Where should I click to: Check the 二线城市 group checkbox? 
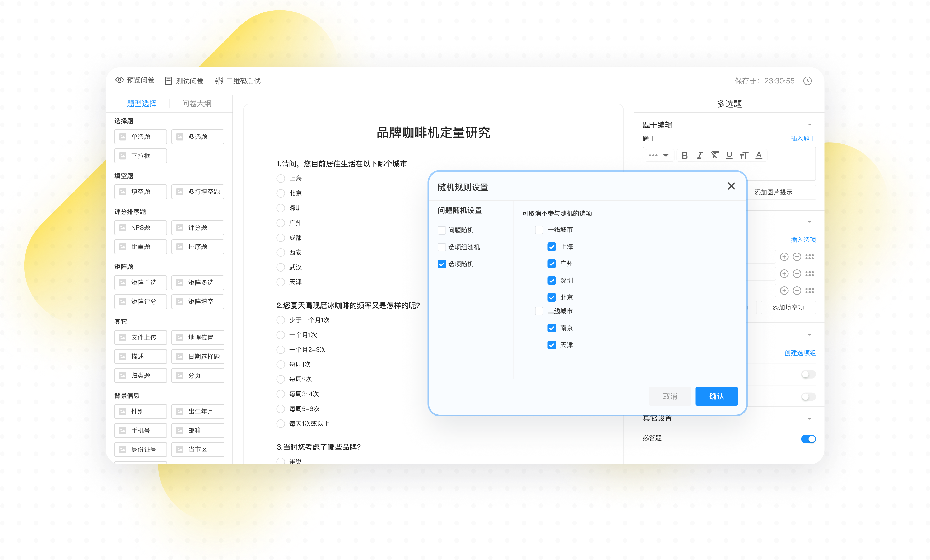(x=539, y=311)
